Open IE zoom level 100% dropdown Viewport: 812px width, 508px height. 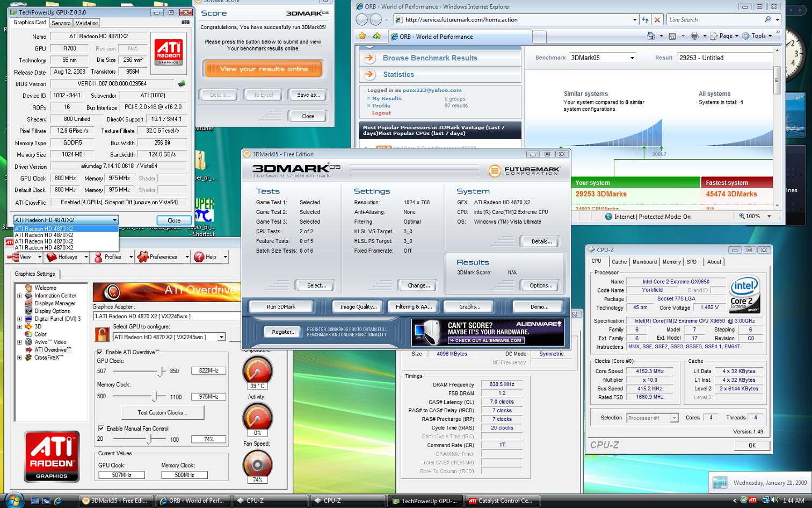pyautogui.click(x=769, y=216)
